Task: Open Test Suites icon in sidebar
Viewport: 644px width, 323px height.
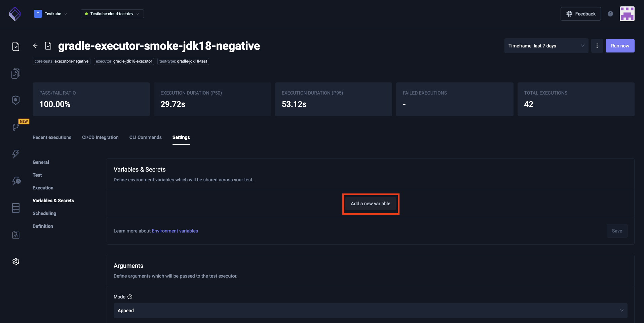Action: [x=16, y=73]
